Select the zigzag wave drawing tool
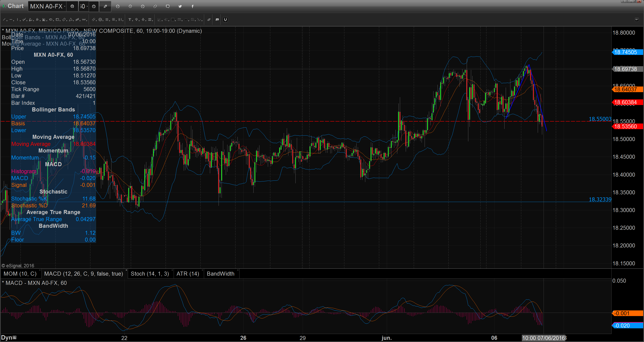The height and width of the screenshot is (342, 644). [24, 20]
